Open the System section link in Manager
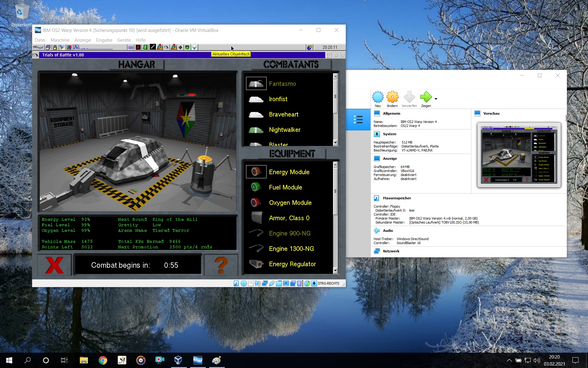 tap(389, 134)
